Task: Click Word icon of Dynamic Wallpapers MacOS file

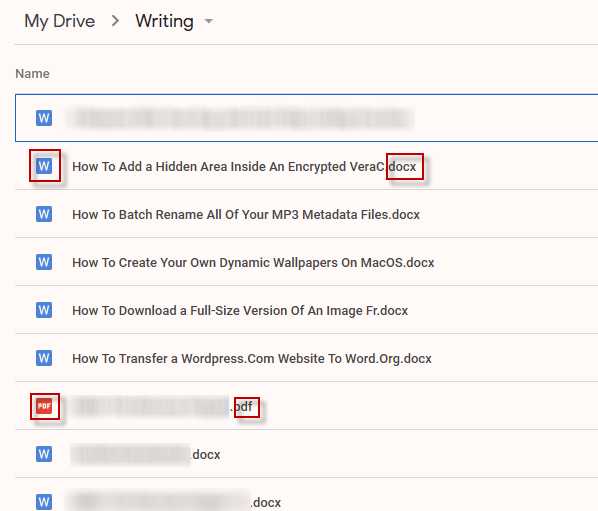Action: pos(44,262)
